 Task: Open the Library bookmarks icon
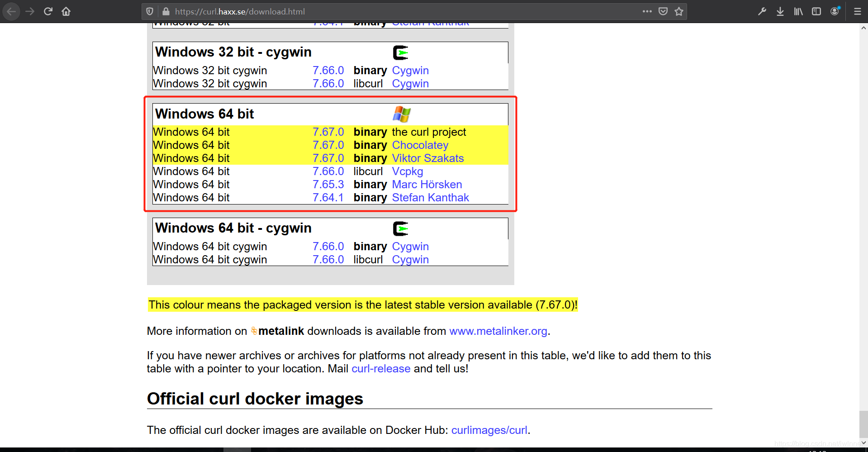(x=798, y=11)
